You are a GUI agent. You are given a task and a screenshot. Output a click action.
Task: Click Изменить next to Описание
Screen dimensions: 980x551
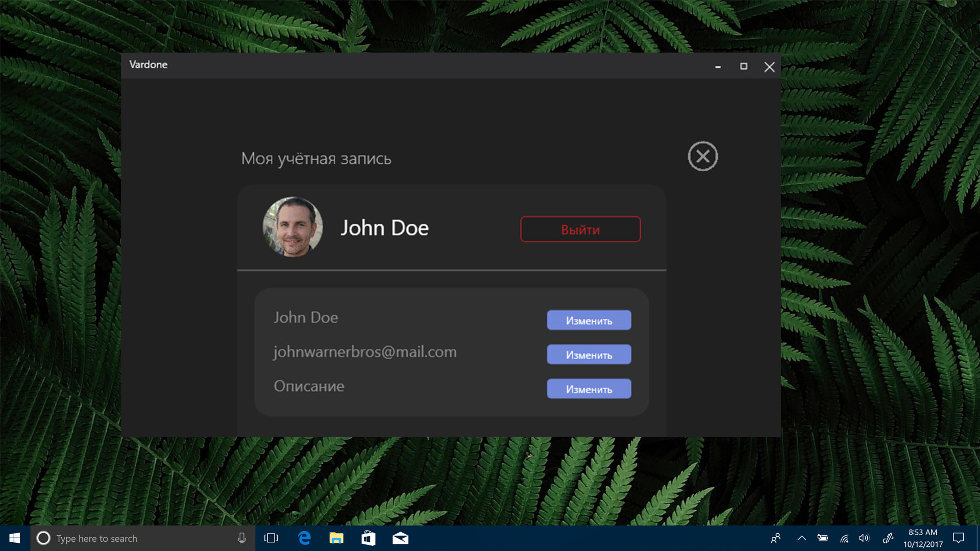click(x=589, y=389)
